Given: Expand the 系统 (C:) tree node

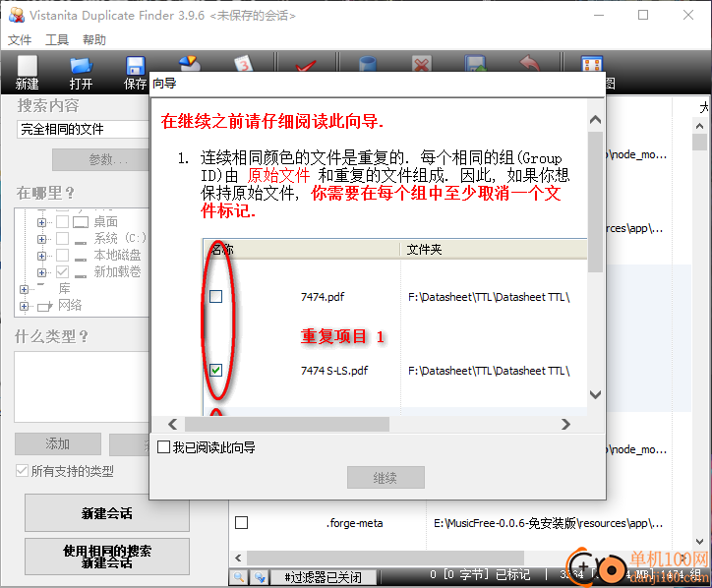Looking at the screenshot, I should click(41, 239).
